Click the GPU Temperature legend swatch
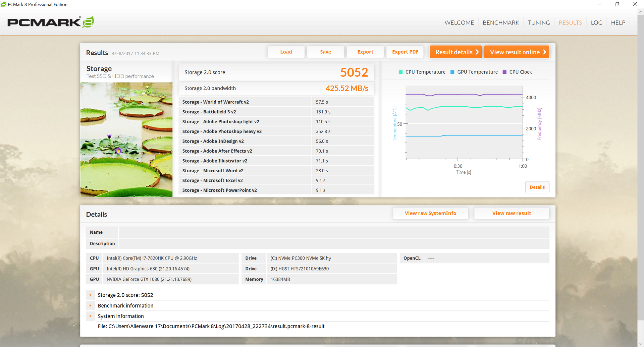Image resolution: width=644 pixels, height=347 pixels. point(452,72)
